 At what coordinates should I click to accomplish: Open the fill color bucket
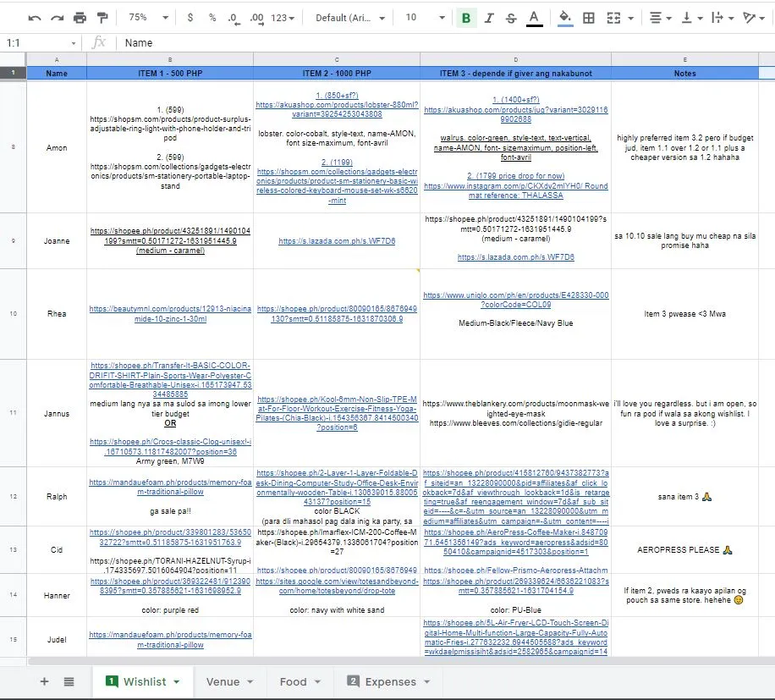pyautogui.click(x=565, y=19)
